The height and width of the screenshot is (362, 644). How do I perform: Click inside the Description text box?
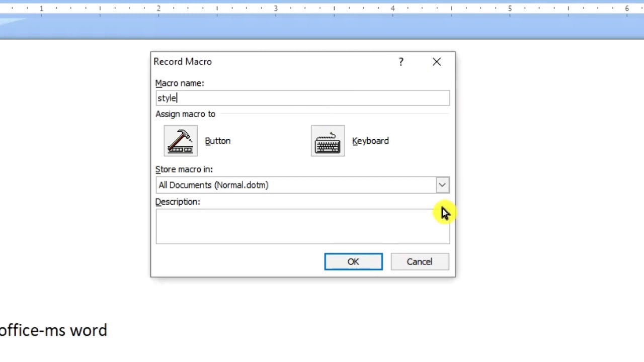tap(302, 226)
